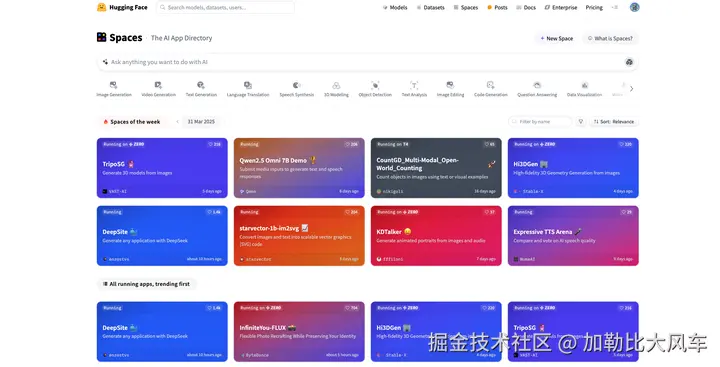
Task: Open the Speech Synthesis category icon
Action: (297, 85)
